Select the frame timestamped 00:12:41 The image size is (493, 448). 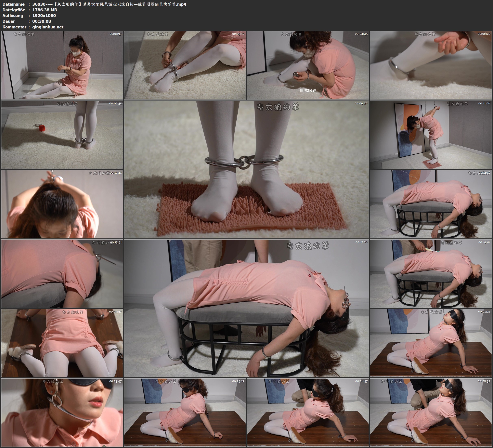[62, 204]
